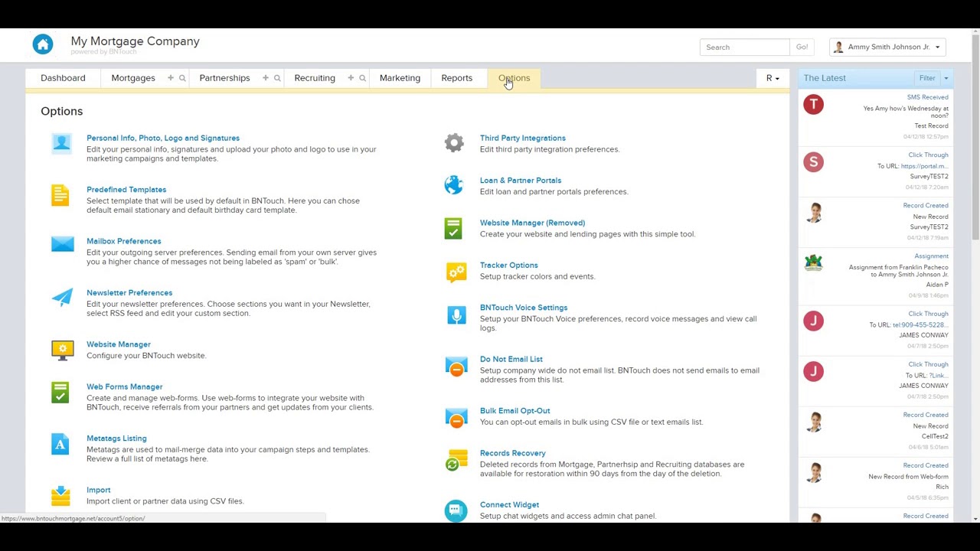The image size is (980, 551).
Task: Click the Do Not Email List icon
Action: coord(456,367)
